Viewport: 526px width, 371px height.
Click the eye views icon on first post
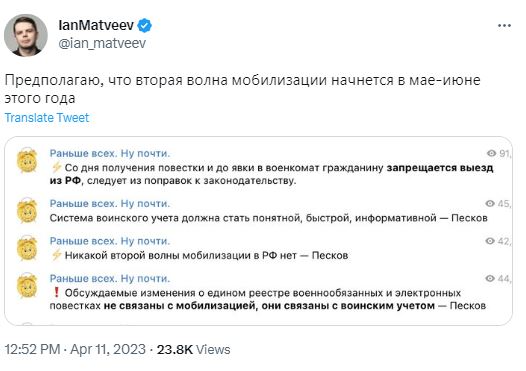491,153
